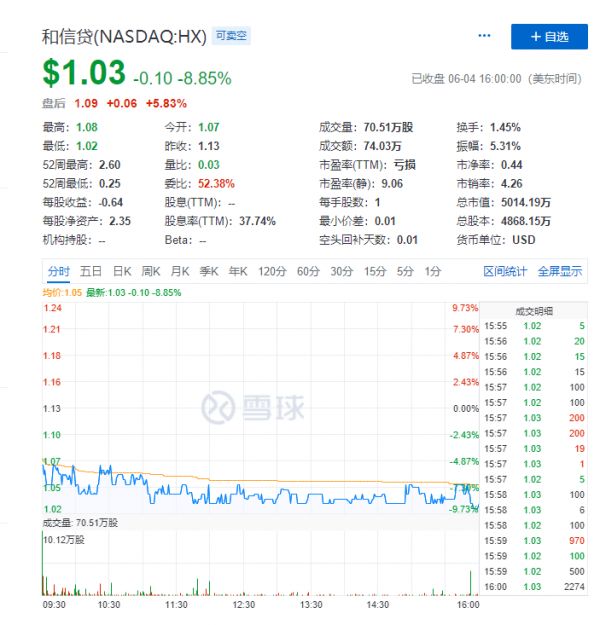Image resolution: width=600 pixels, height=625 pixels.
Task: Click the 雪球 watermark logo in chart
Action: pos(247,407)
